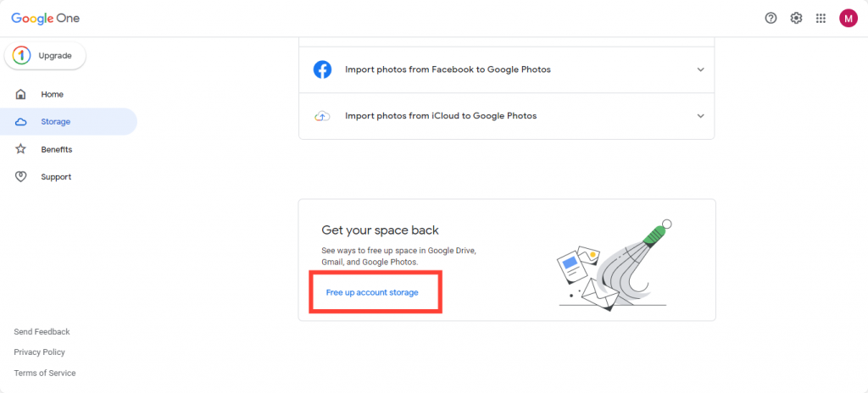Click the Google One logo
868x393 pixels.
[x=46, y=18]
